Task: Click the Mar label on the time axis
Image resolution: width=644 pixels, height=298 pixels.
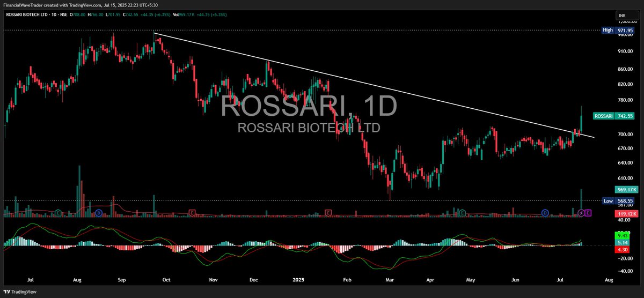Action: click(x=390, y=280)
